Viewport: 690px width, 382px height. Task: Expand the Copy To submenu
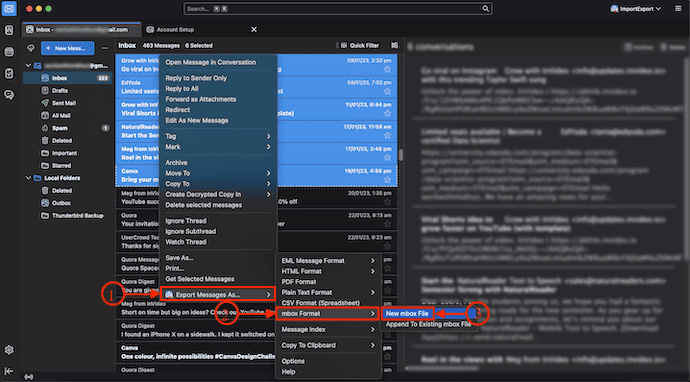click(x=218, y=184)
